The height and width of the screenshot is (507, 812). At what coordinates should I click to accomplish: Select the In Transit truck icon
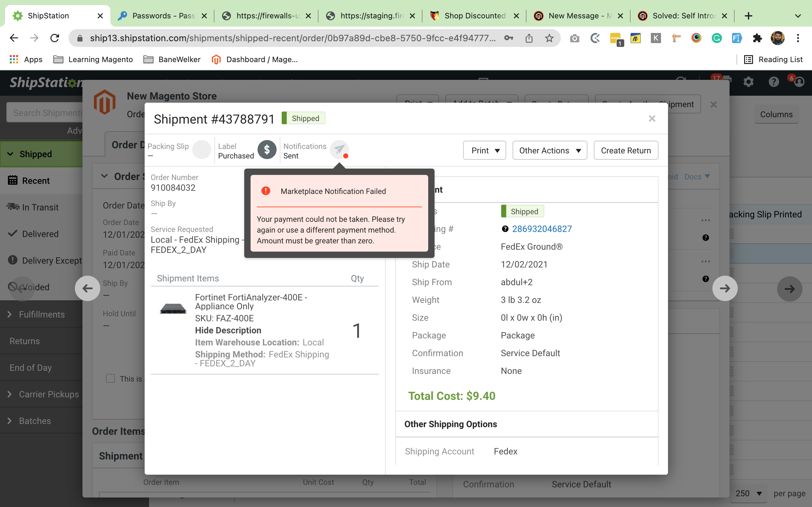pos(13,207)
